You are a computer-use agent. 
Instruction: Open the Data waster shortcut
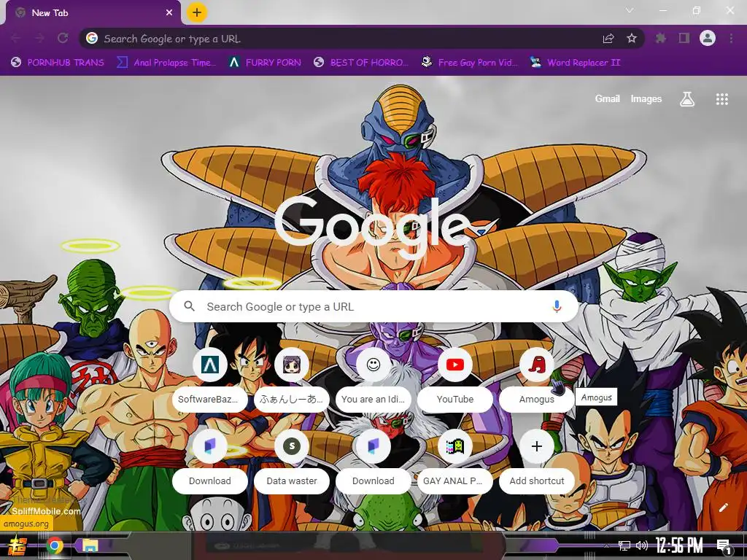click(292, 460)
